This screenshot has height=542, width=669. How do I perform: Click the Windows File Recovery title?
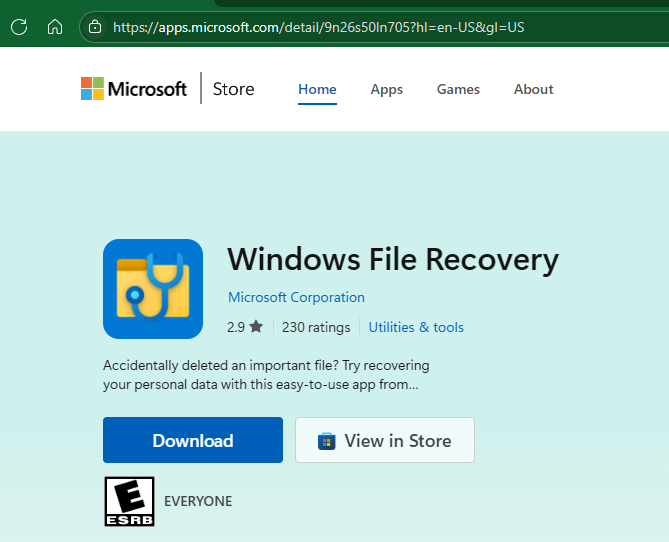tap(393, 259)
